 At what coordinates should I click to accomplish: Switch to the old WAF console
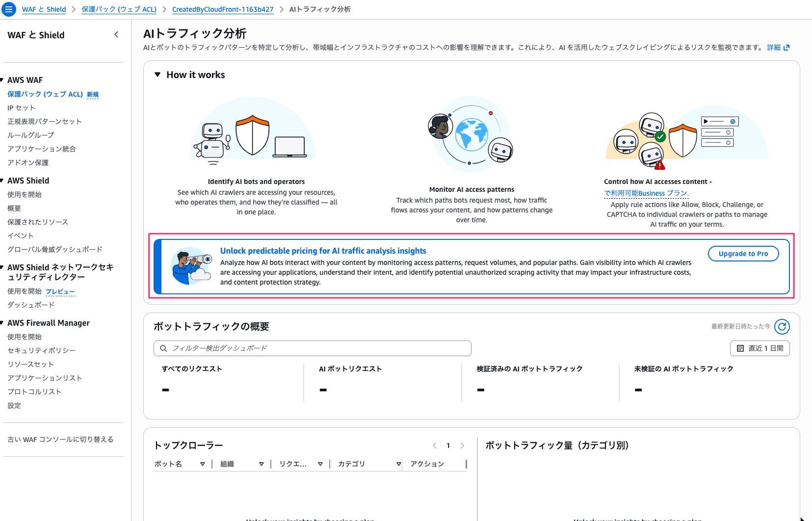click(60, 440)
